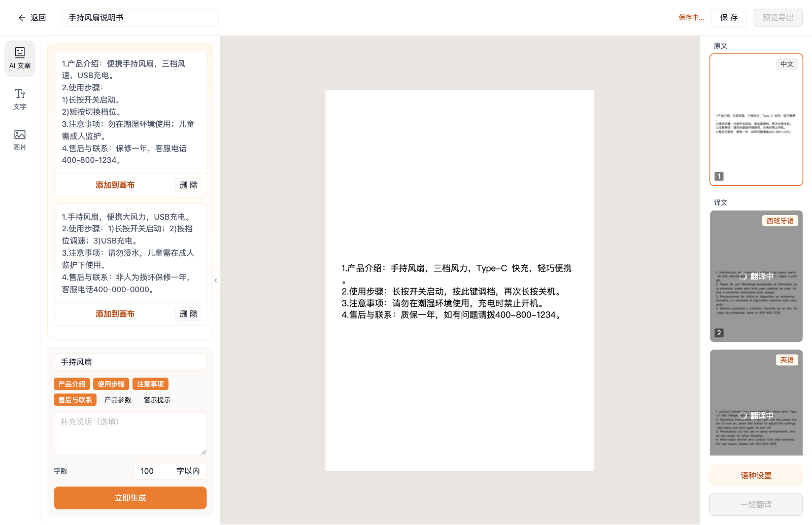Open the 图片 image tool

20,140
